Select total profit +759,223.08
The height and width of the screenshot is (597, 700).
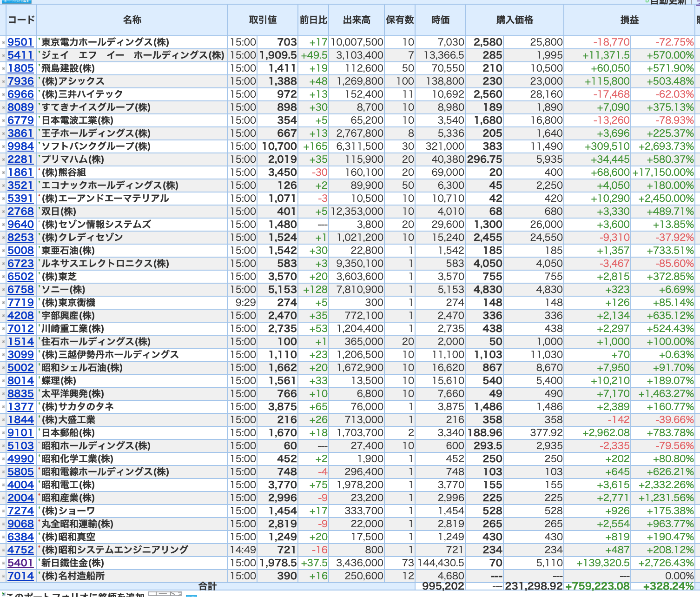click(597, 586)
